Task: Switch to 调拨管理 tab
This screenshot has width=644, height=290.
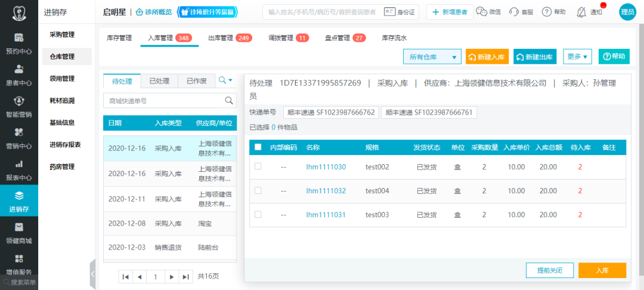Action: (x=289, y=38)
